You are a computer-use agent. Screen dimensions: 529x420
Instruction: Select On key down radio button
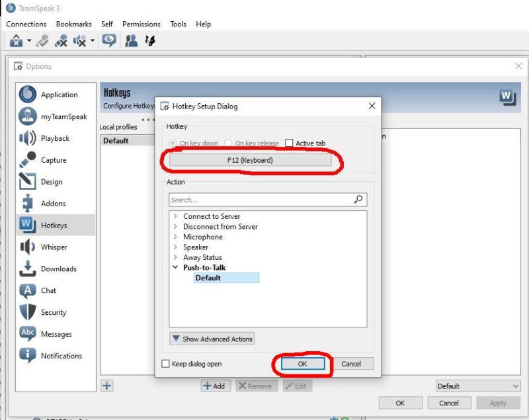(x=173, y=143)
